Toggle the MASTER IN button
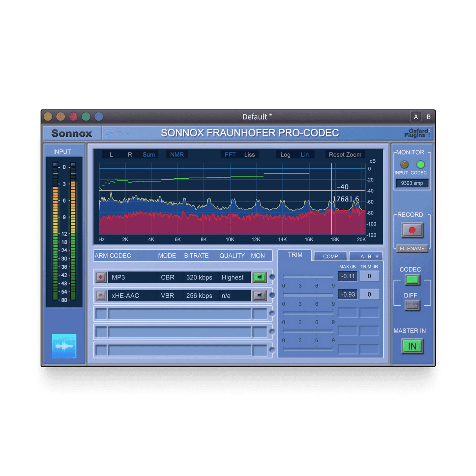The height and width of the screenshot is (476, 476). pyautogui.click(x=412, y=346)
